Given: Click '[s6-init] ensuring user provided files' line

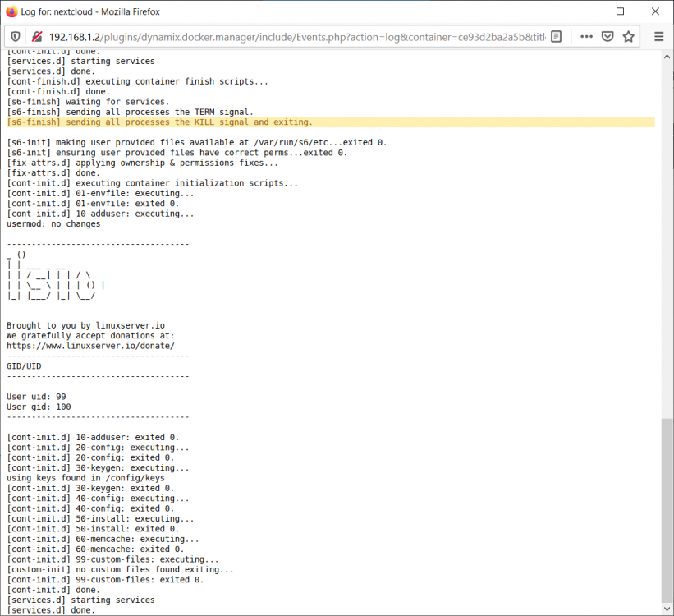Looking at the screenshot, I should tap(177, 153).
